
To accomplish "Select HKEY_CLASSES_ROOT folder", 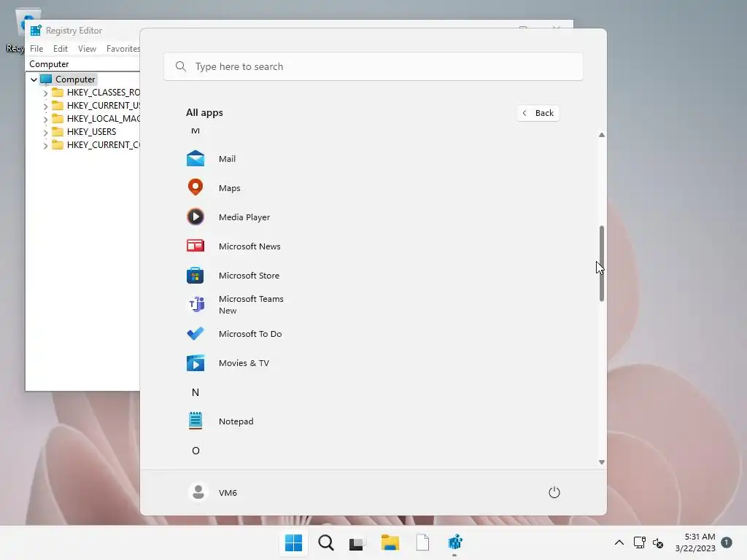I will click(x=58, y=93).
